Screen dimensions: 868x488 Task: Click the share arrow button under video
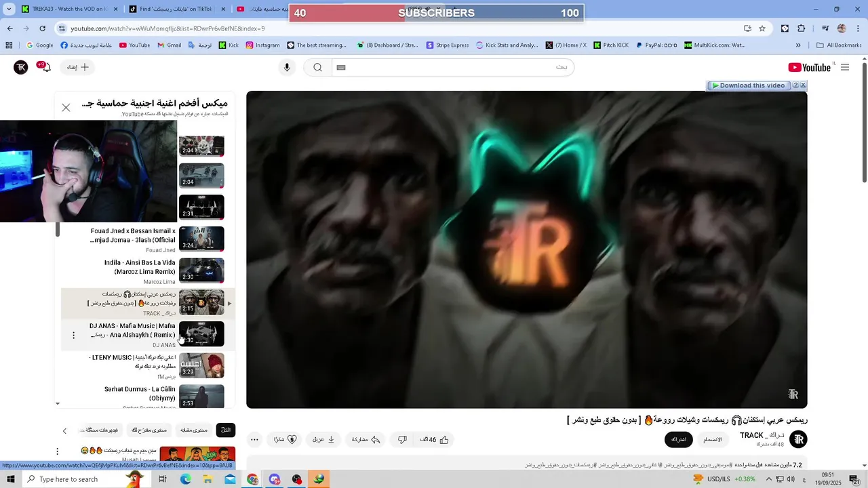click(366, 440)
